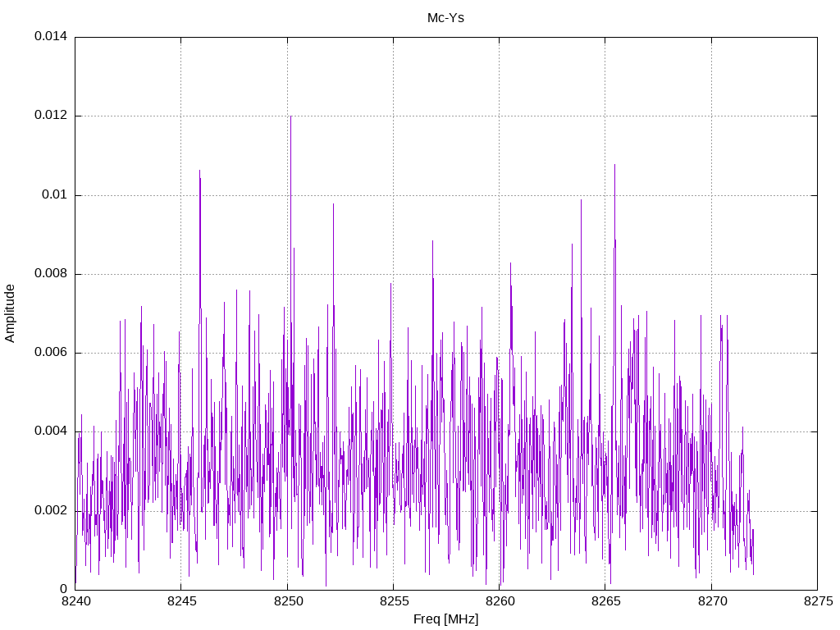The height and width of the screenshot is (630, 840).
Task: Click the x-axis tick label 8255
Action: pos(394,601)
